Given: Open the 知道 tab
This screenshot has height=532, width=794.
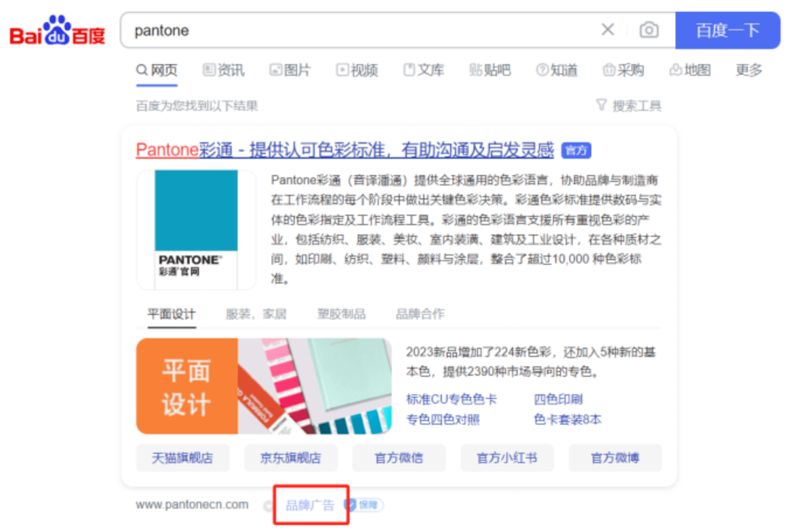Looking at the screenshot, I should point(557,71).
